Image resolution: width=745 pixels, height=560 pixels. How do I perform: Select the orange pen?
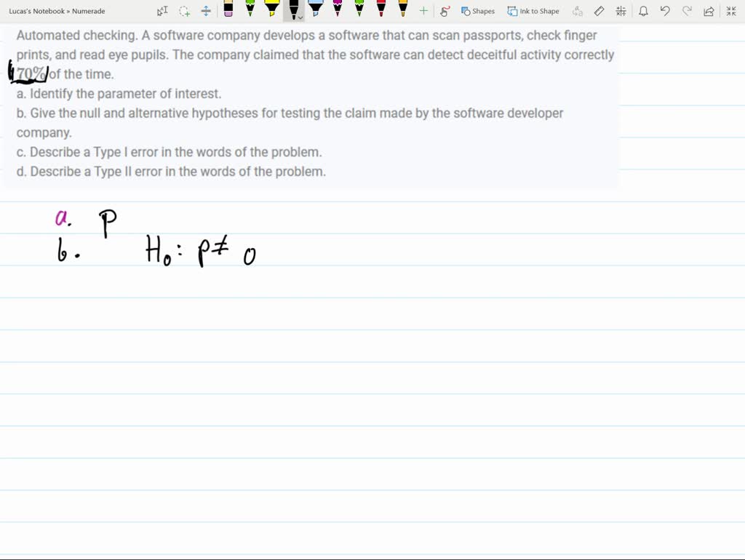click(x=403, y=9)
